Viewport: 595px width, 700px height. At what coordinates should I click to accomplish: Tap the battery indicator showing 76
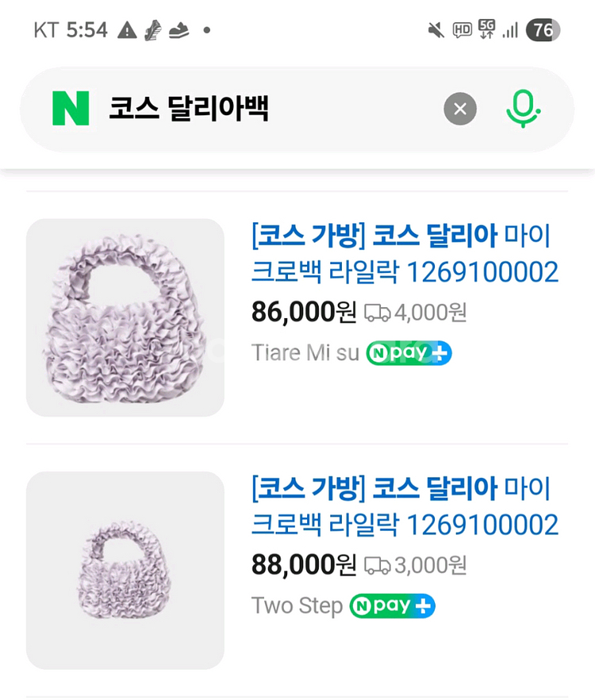pos(543,30)
